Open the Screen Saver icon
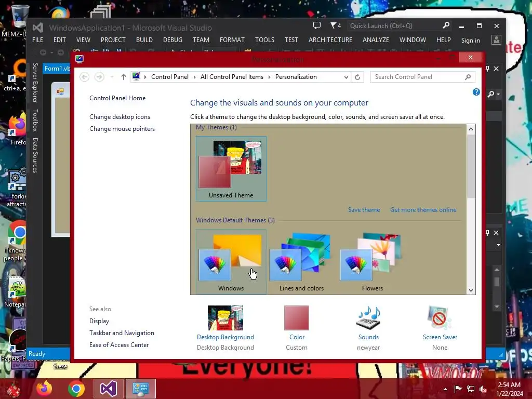 click(440, 317)
